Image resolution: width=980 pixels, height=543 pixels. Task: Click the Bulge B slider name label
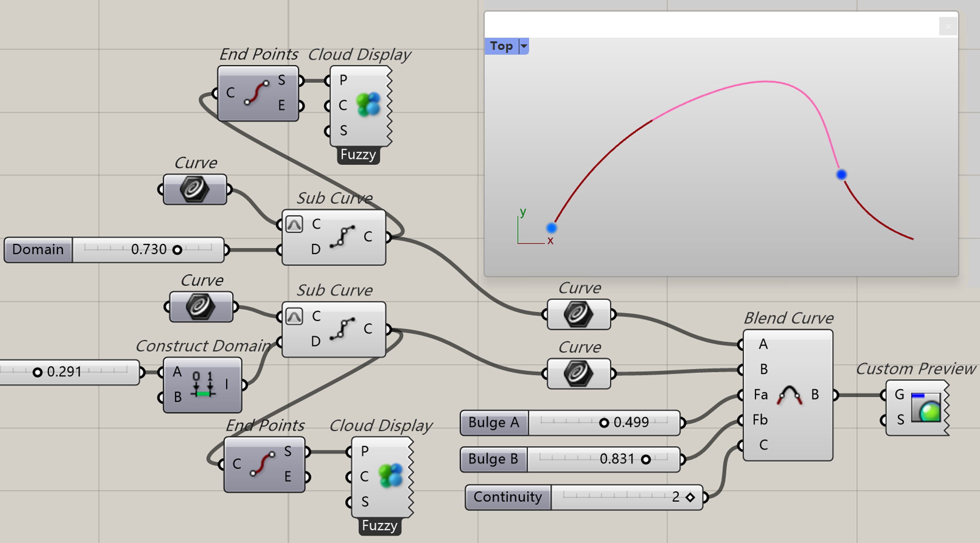click(x=493, y=459)
